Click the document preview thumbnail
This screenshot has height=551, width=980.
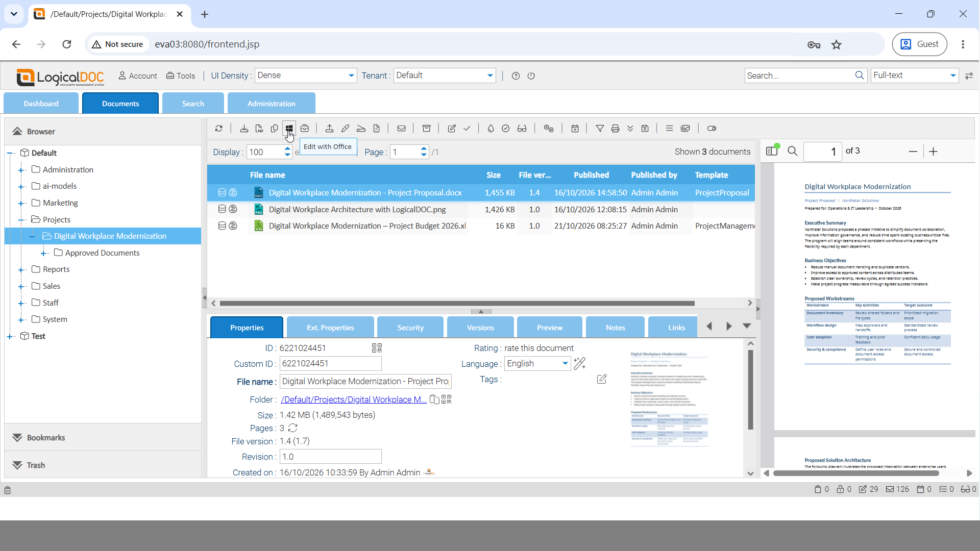[669, 398]
